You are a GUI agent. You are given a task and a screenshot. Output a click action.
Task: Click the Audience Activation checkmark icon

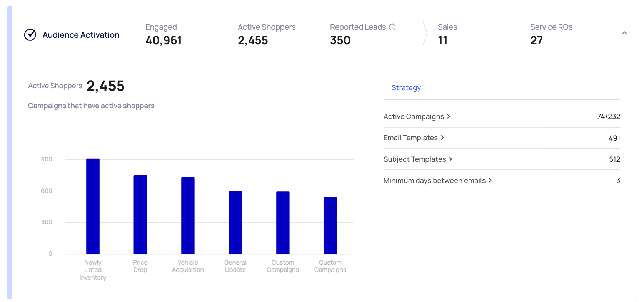pos(30,35)
